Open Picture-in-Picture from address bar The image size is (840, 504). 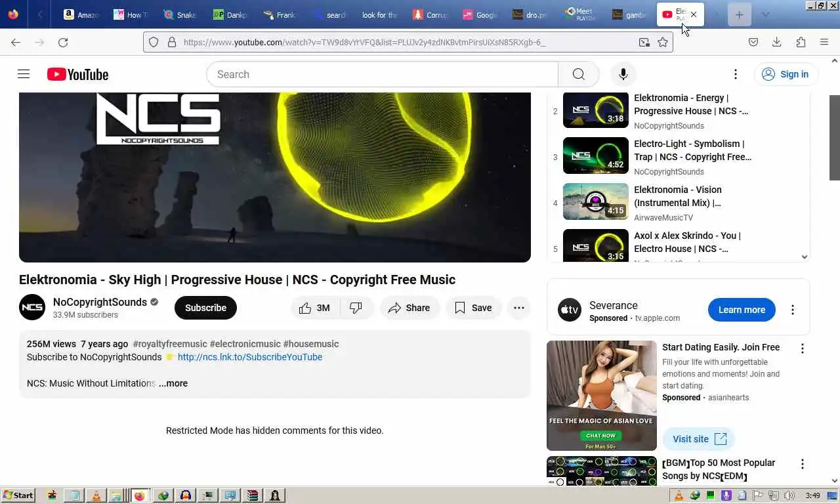pyautogui.click(x=644, y=42)
